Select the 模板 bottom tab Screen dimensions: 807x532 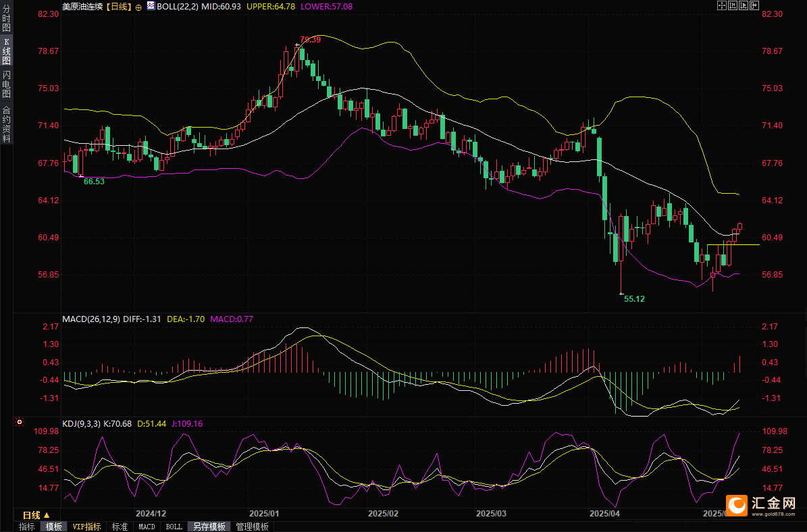[54, 527]
